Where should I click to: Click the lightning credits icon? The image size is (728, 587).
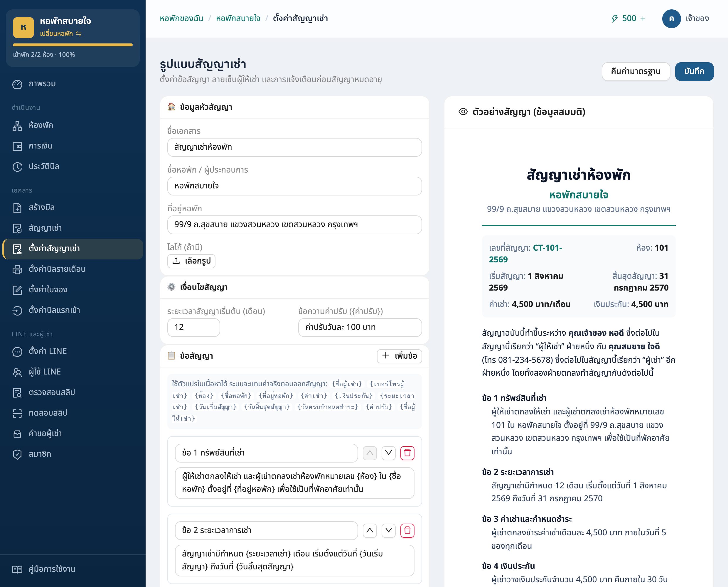pyautogui.click(x=614, y=18)
